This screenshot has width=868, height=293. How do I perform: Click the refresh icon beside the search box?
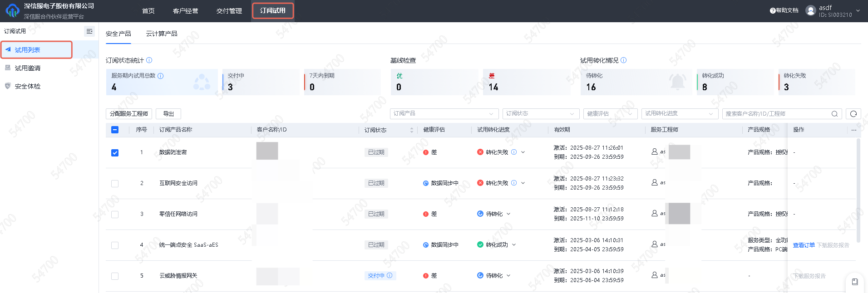click(853, 114)
